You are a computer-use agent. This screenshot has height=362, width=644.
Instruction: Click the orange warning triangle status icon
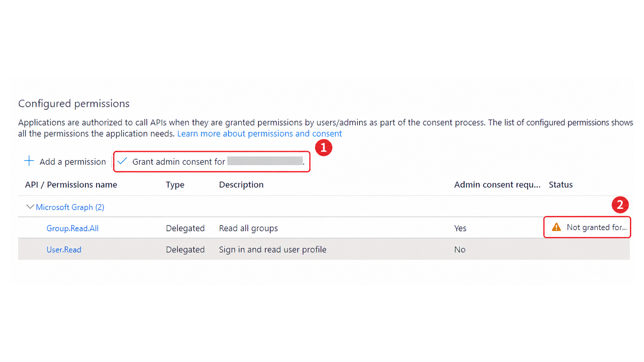(556, 227)
